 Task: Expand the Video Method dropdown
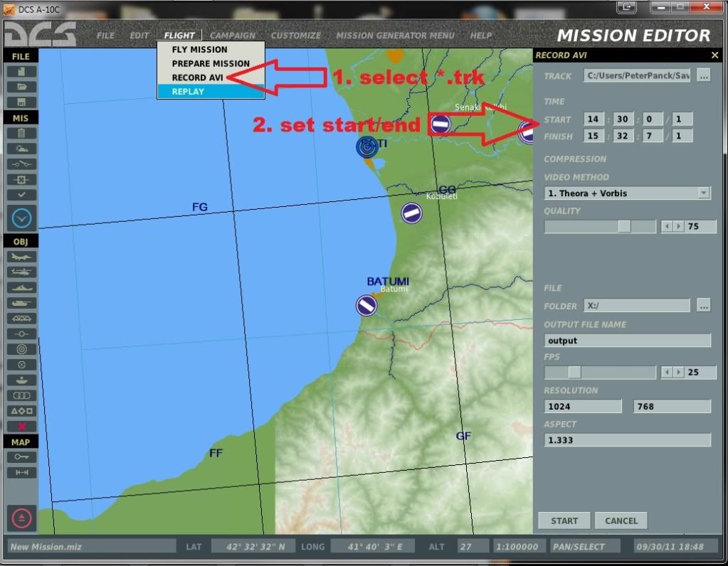pyautogui.click(x=704, y=193)
